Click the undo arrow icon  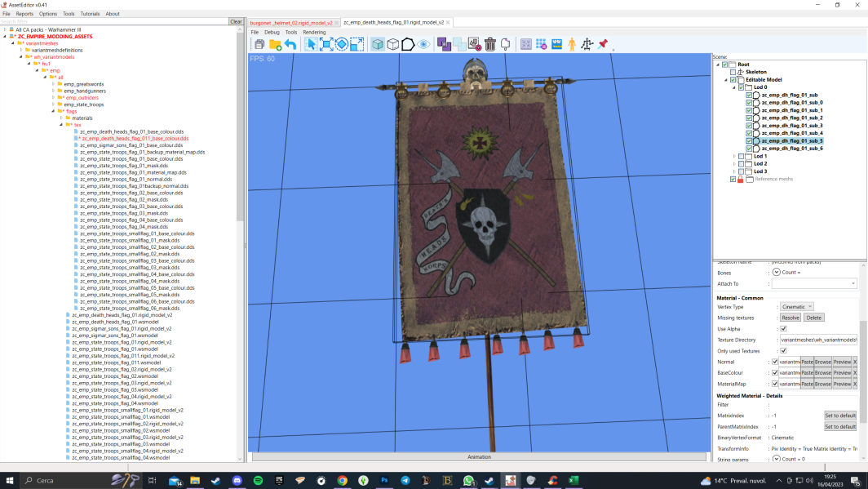(290, 44)
